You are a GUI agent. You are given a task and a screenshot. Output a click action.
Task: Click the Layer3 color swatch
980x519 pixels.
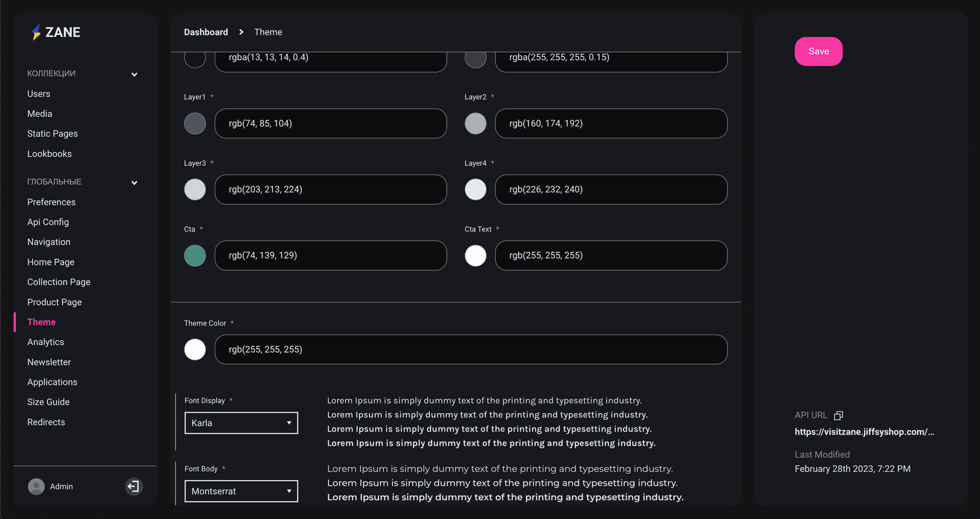(195, 189)
